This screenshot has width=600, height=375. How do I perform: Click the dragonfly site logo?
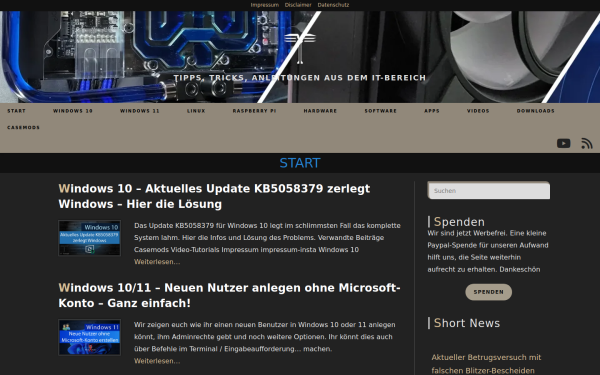(x=300, y=48)
